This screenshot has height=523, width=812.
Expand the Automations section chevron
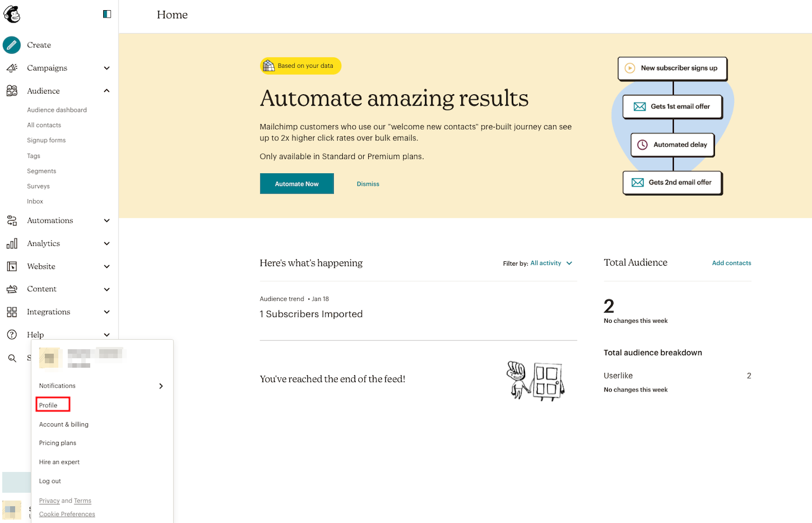point(107,221)
